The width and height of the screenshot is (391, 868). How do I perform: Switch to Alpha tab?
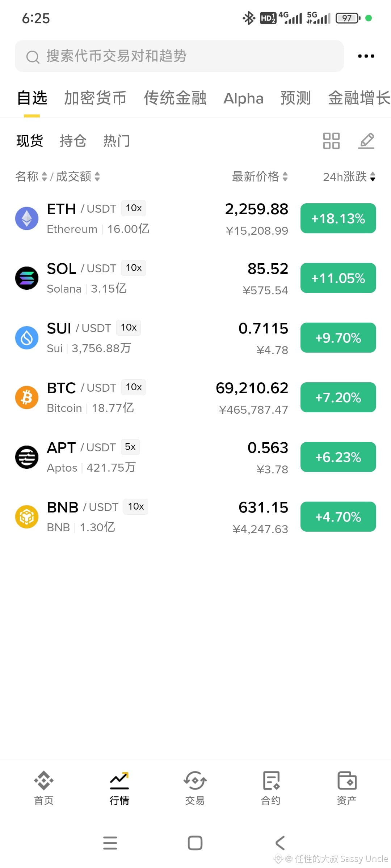click(243, 98)
